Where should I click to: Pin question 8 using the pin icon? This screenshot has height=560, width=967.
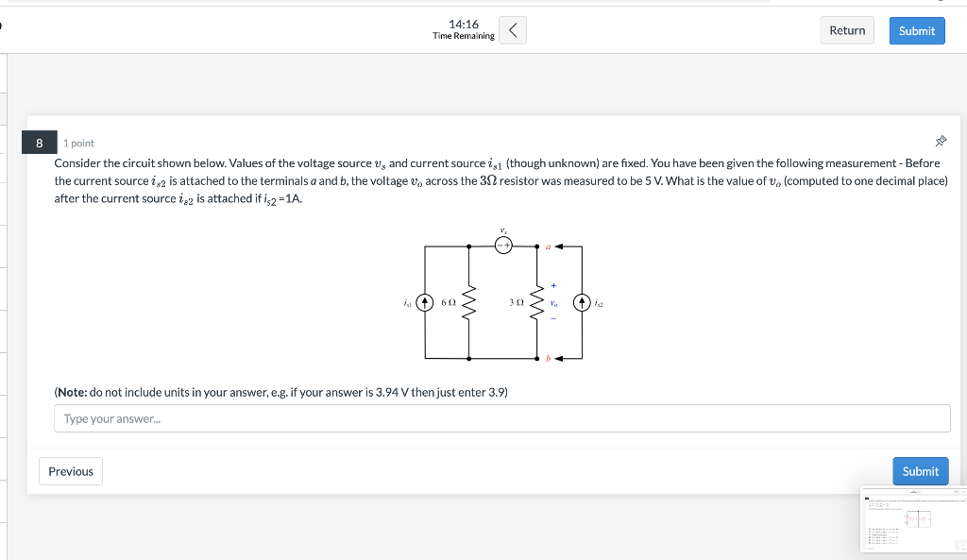pyautogui.click(x=941, y=140)
